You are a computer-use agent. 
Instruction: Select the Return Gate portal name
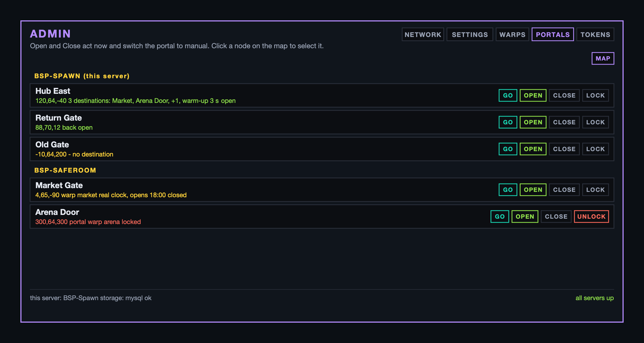58,118
